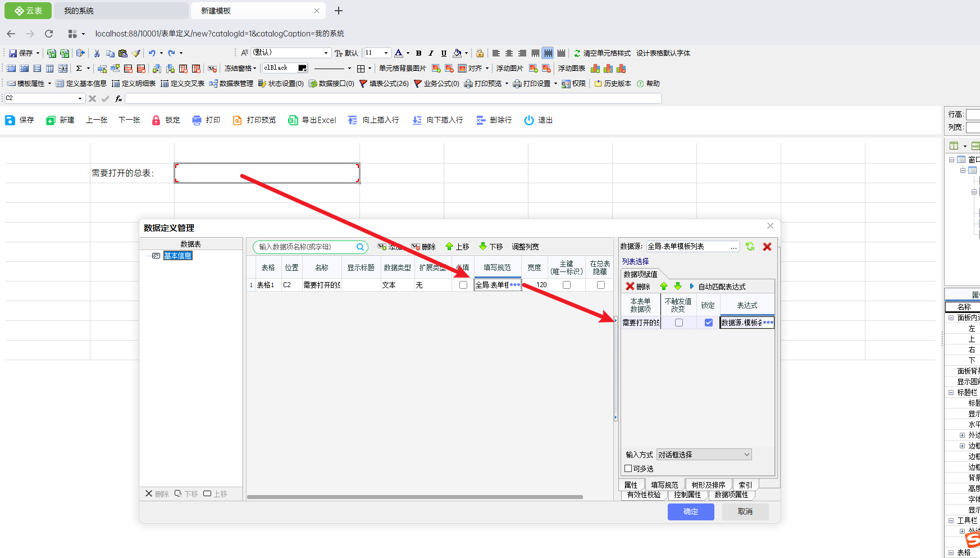Click the black color swatch beside clBlack
Viewport: 980px width, 558px height.
pyautogui.click(x=302, y=68)
